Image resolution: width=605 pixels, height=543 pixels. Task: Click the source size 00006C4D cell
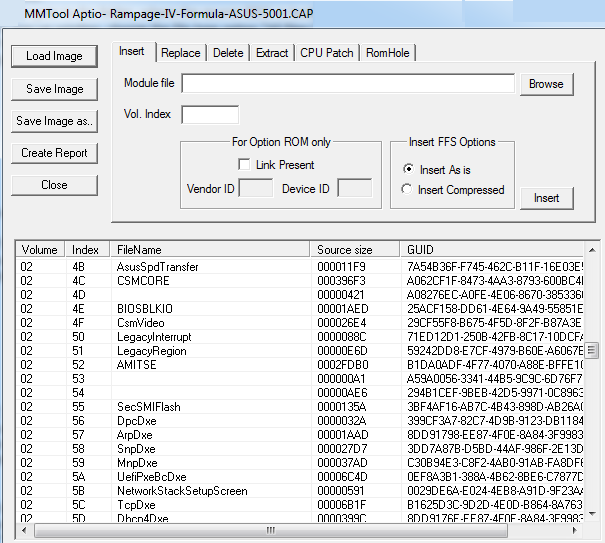tap(342, 477)
